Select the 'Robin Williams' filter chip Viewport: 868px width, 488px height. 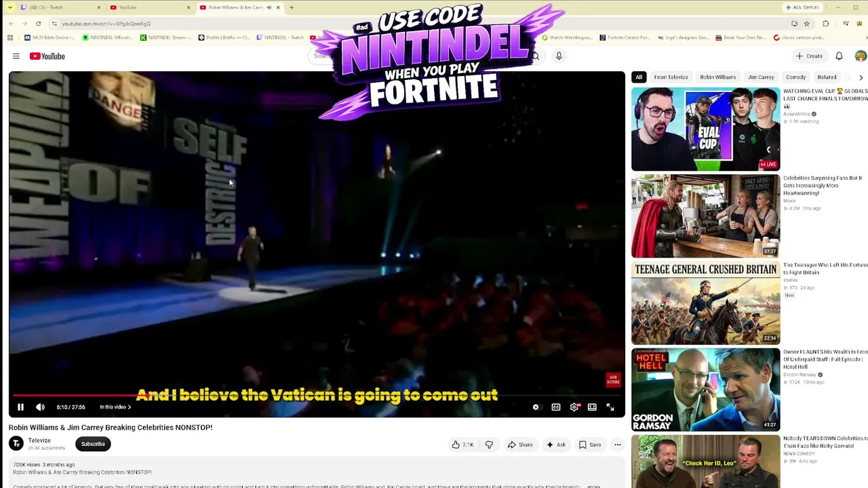pos(717,77)
